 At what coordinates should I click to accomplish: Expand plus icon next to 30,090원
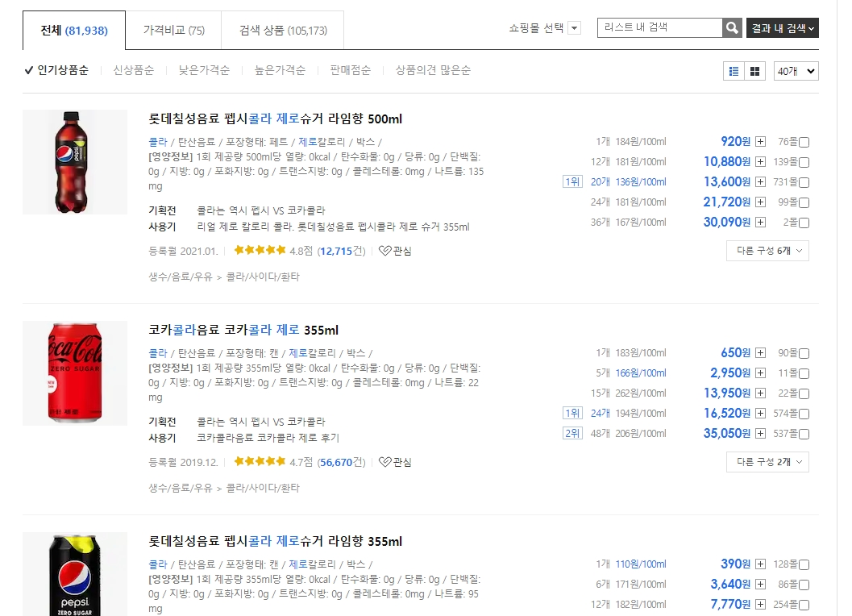click(x=760, y=223)
